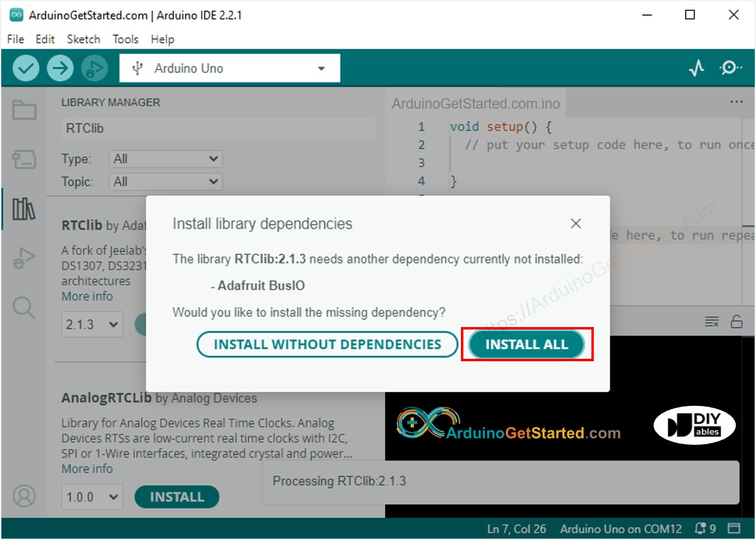Viewport: 756px width, 540px height.
Task: Open the Serial Plotter icon
Action: click(696, 68)
